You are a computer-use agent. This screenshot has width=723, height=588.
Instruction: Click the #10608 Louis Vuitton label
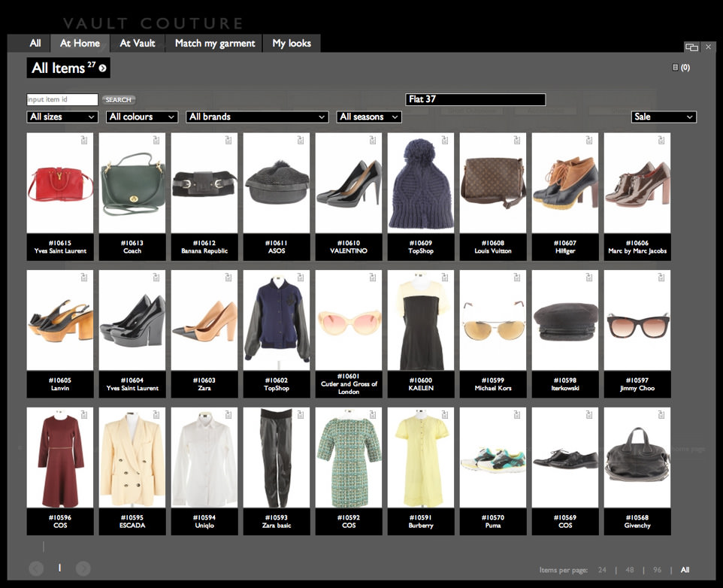click(493, 247)
